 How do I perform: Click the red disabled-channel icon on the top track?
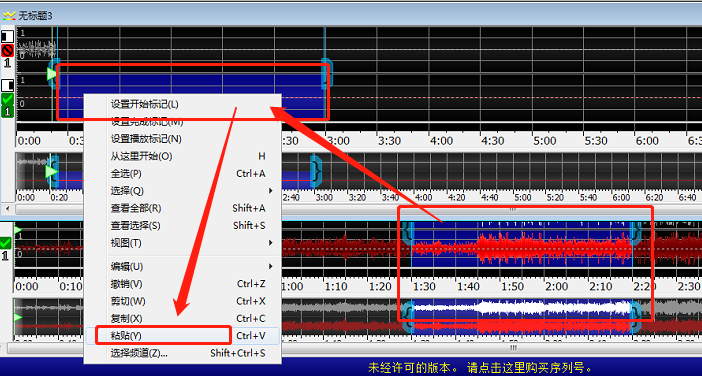coord(8,50)
